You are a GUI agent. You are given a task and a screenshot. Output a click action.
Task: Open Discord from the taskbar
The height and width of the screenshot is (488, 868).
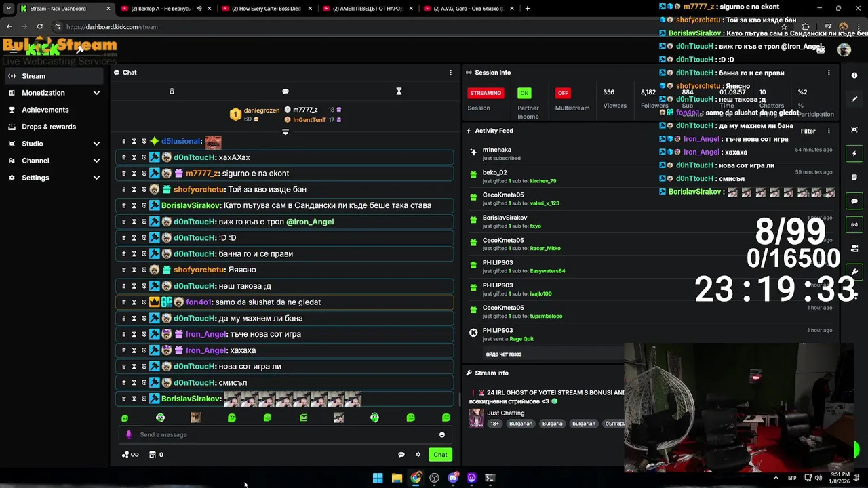[x=453, y=478]
